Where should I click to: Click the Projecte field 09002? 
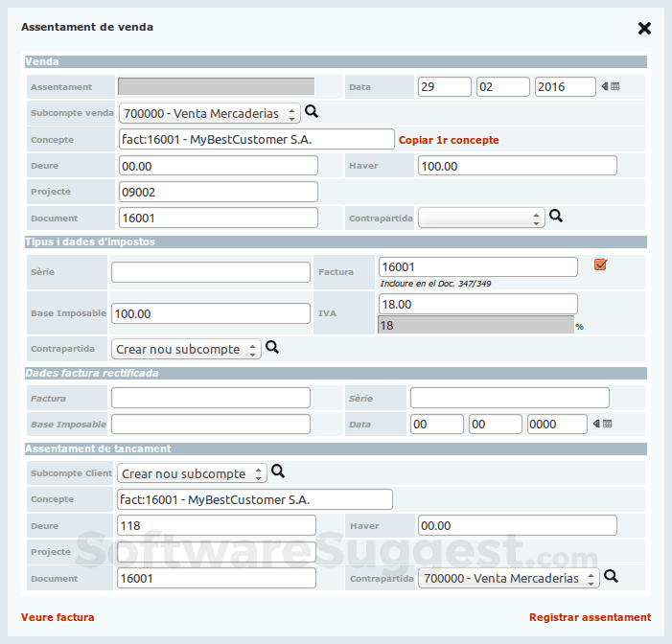(x=219, y=192)
